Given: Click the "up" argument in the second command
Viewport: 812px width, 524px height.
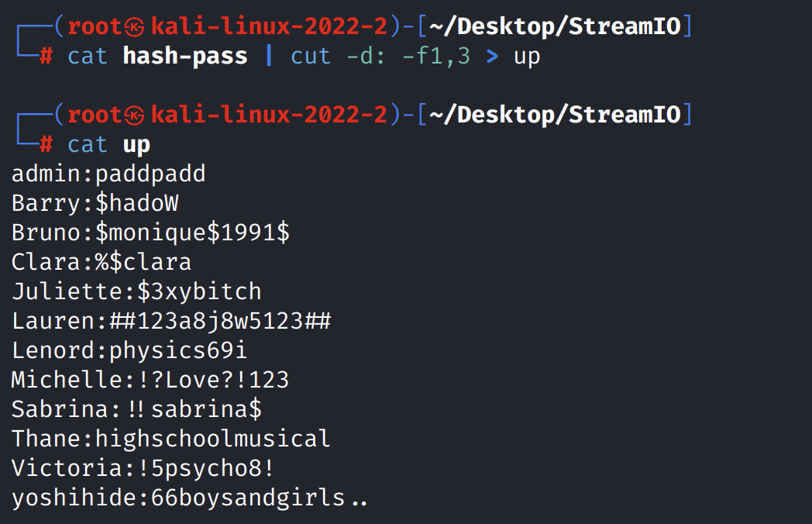Looking at the screenshot, I should pyautogui.click(x=136, y=144).
